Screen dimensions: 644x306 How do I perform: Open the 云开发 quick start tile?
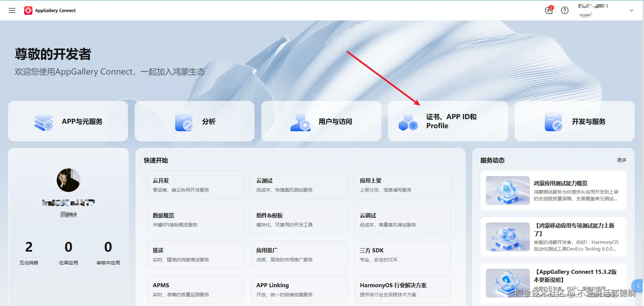click(195, 185)
